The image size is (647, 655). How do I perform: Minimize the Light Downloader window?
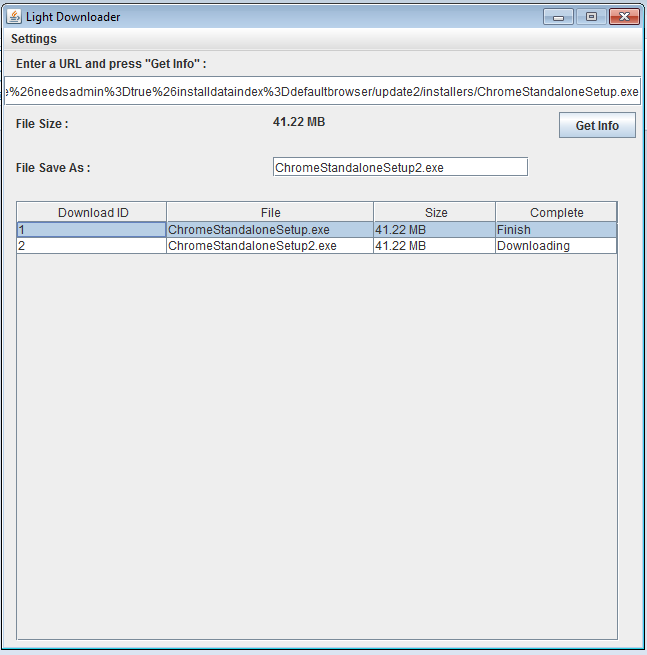pyautogui.click(x=558, y=17)
